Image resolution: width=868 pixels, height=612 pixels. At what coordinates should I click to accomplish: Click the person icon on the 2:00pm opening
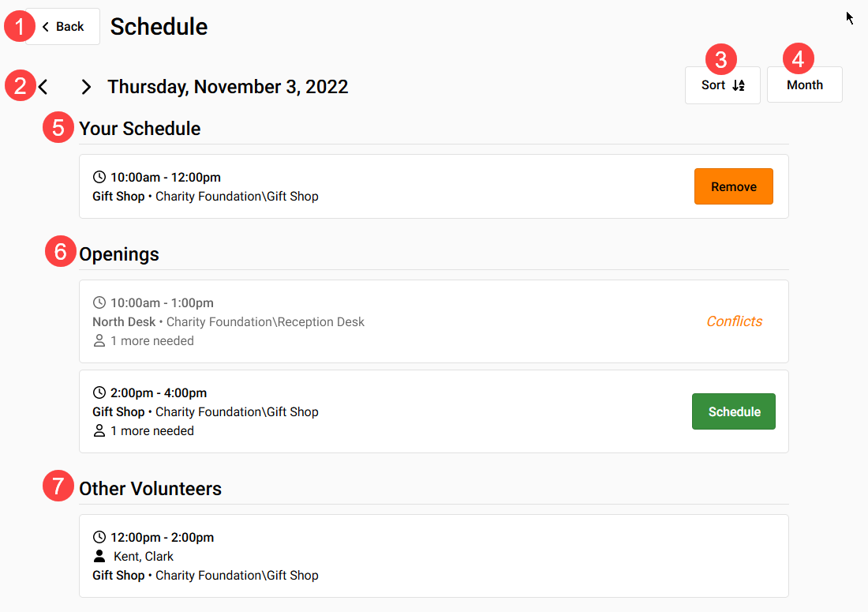tap(100, 430)
